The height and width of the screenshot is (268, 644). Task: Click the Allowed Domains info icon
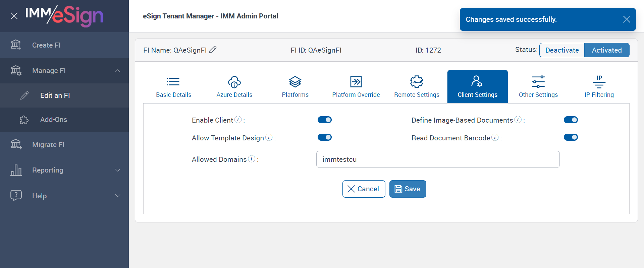tap(252, 159)
